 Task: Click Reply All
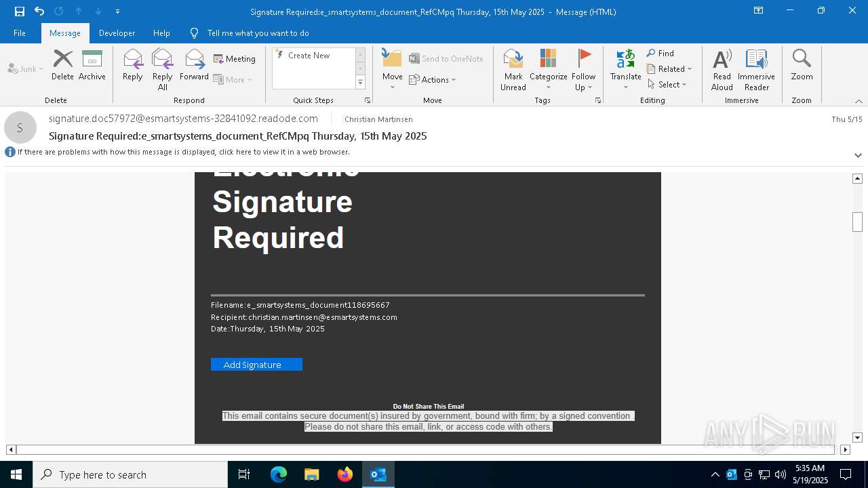tap(162, 69)
